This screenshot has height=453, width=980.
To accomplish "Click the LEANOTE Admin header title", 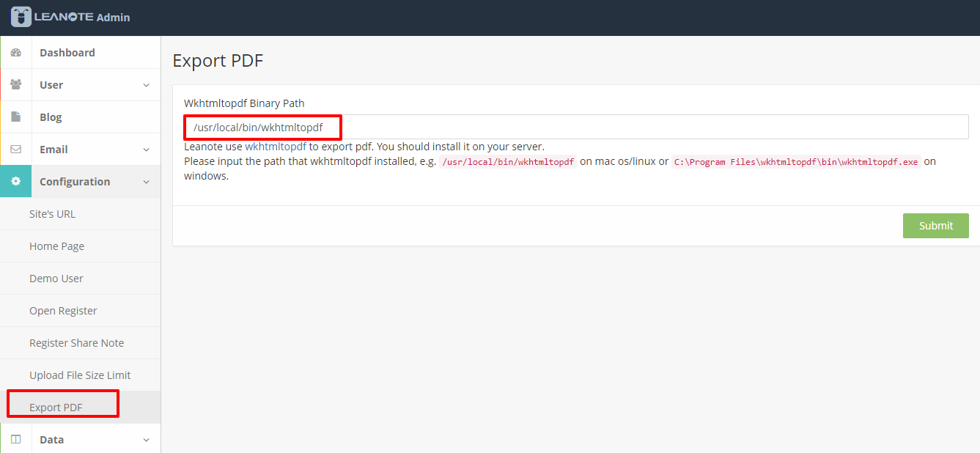I will [82, 17].
